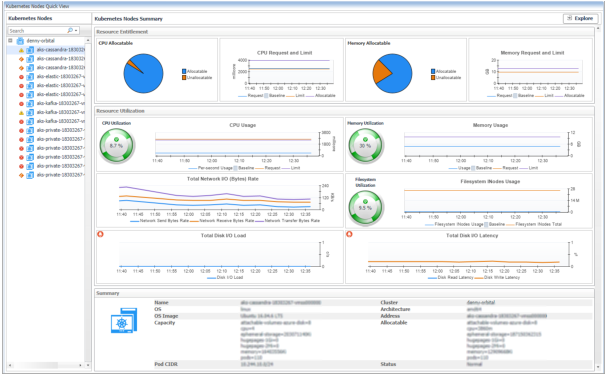Click the orange Unallocatable swatch in Memory legend
Screen dimensions: 605x376
tap(433, 78)
